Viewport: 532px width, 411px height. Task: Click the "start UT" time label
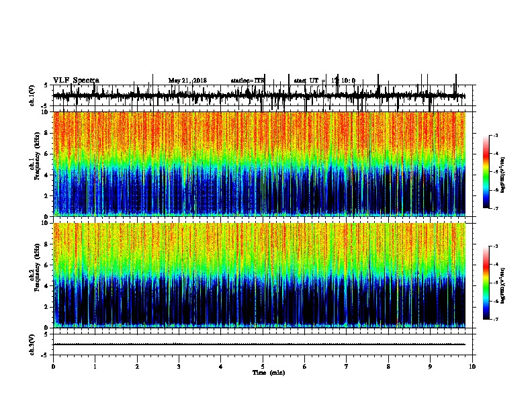(324, 81)
